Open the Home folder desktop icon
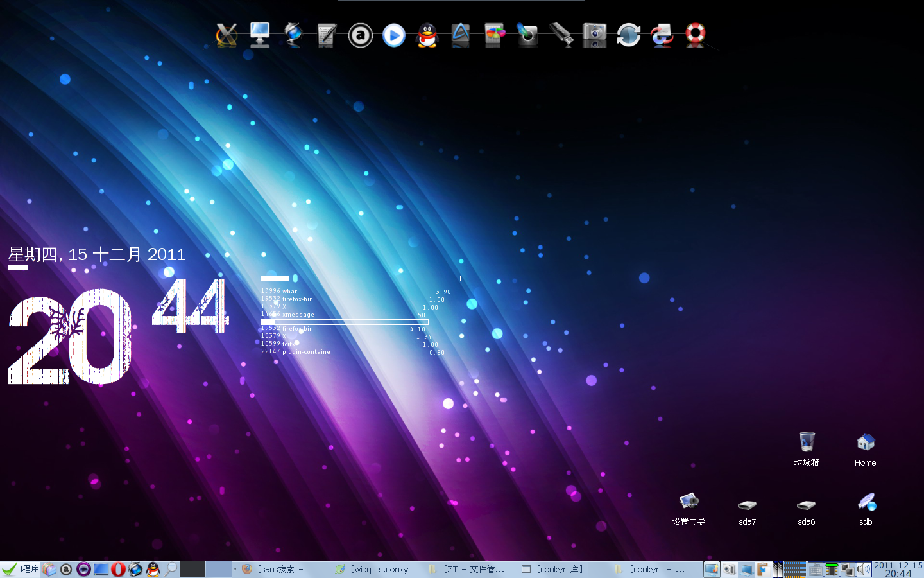Screen dimensions: 924x578 (x=866, y=449)
